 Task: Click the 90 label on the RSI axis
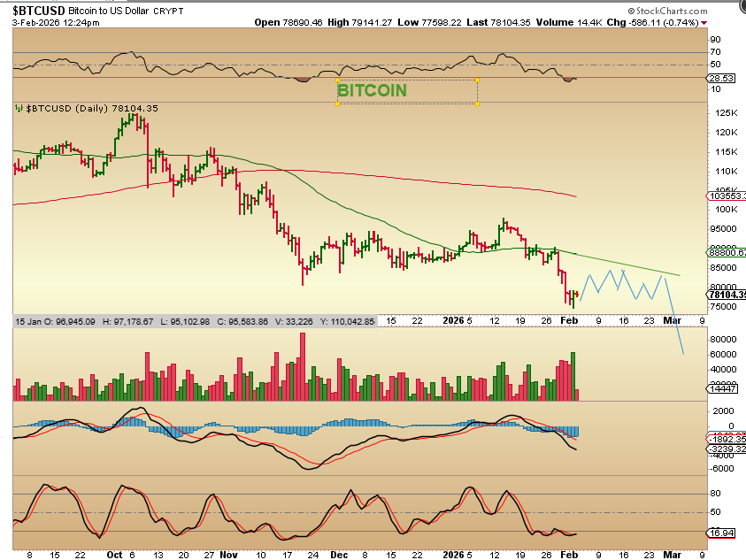coord(715,40)
